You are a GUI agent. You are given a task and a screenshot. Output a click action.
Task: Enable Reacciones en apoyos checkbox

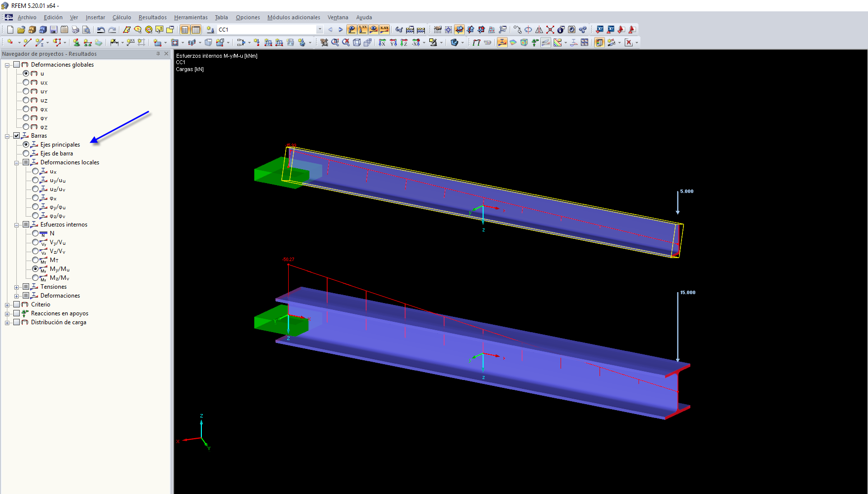[x=17, y=313]
